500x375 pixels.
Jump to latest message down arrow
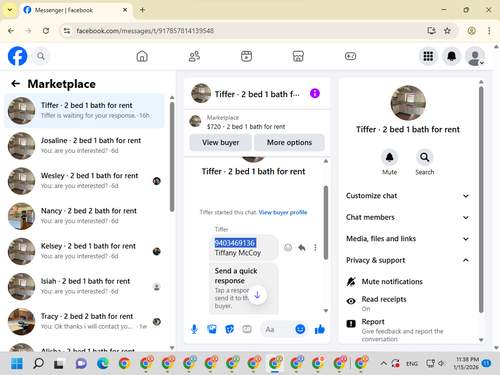(x=257, y=295)
